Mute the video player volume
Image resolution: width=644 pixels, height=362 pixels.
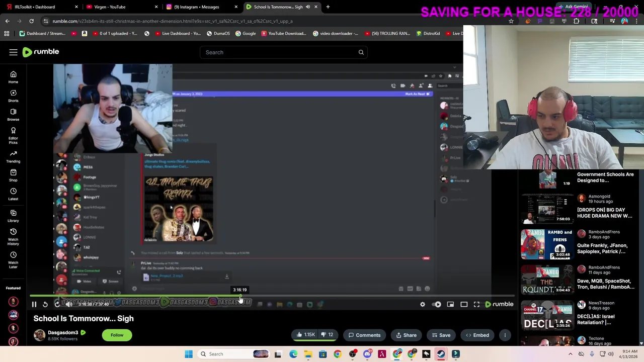tap(69, 304)
